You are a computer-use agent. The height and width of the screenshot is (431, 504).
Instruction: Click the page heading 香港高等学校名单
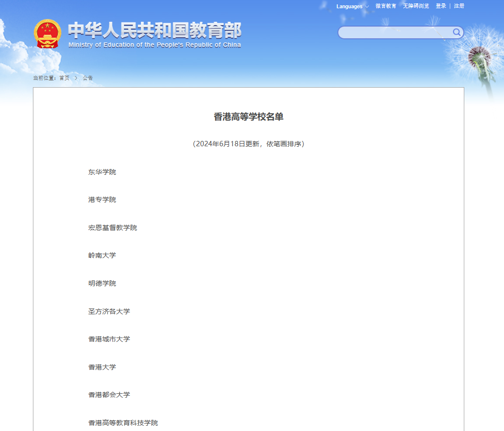coord(248,117)
